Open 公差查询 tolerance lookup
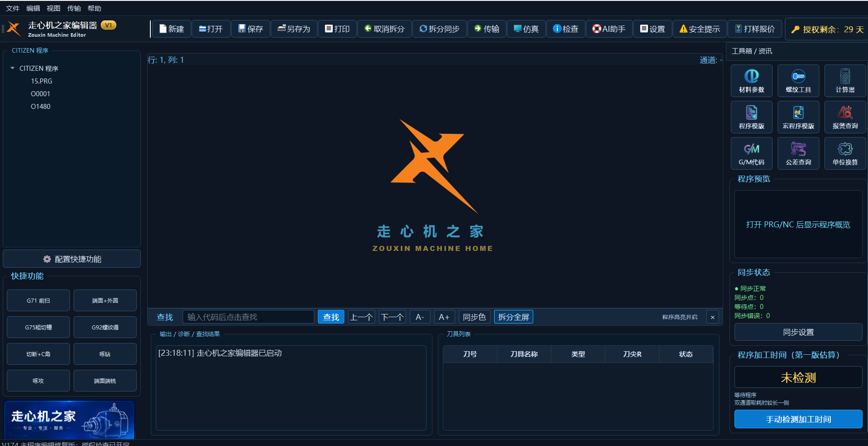This screenshot has width=868, height=446. click(799, 153)
